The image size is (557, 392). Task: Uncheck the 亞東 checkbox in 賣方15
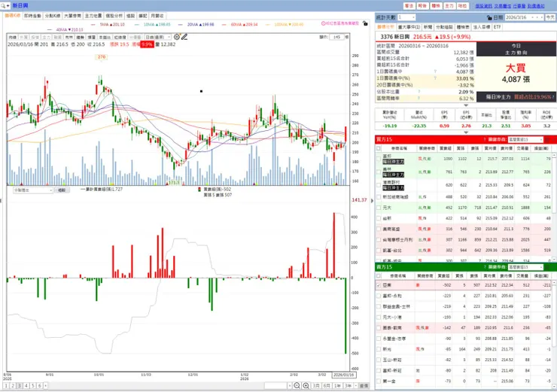coord(379,285)
